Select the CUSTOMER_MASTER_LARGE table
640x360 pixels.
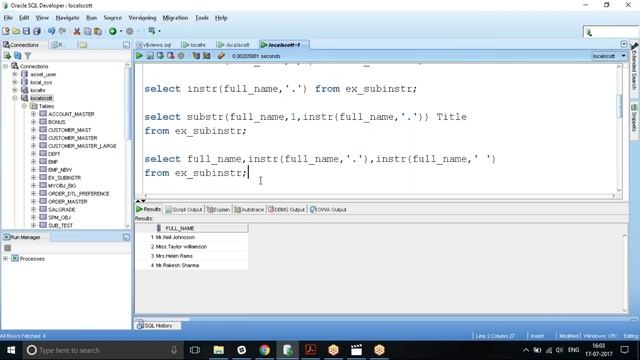82,146
